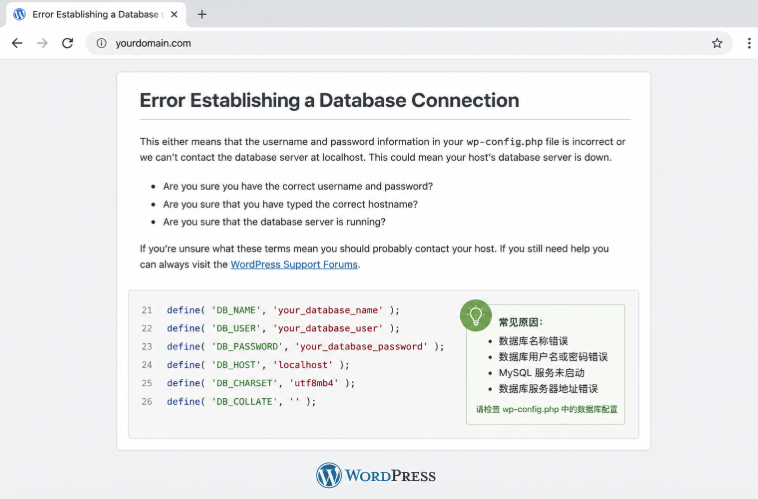758x499 pixels.
Task: Click code line 26 defining DB_COLLATE
Action: coord(241,402)
